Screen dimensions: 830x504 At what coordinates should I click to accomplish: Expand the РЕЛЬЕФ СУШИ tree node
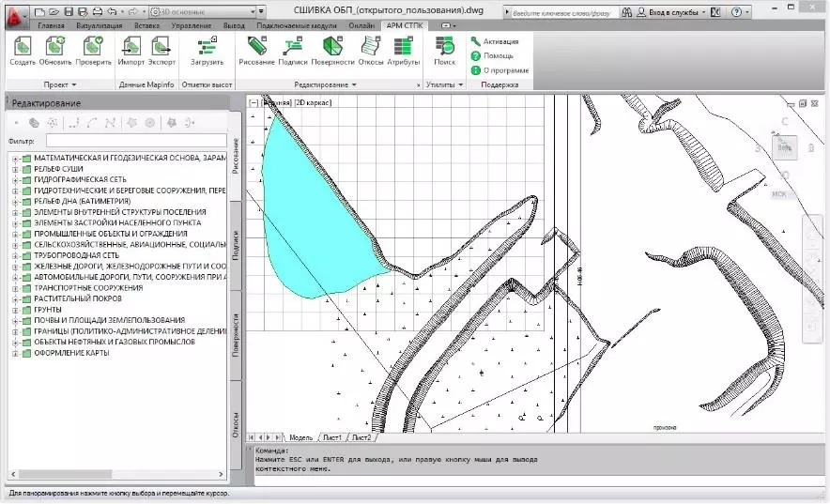pos(15,169)
